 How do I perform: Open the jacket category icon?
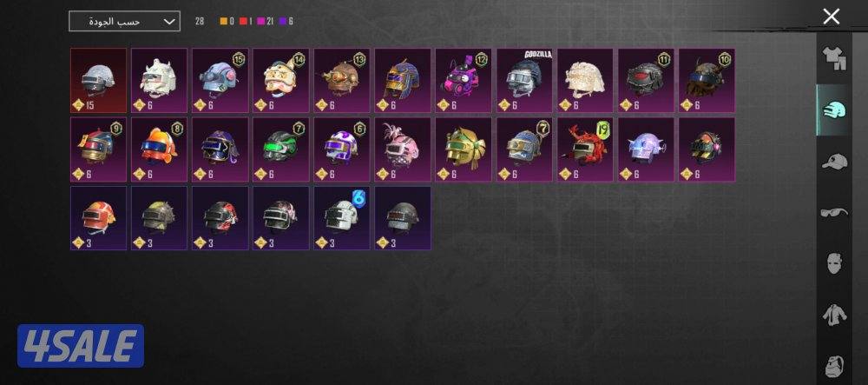tap(834, 315)
